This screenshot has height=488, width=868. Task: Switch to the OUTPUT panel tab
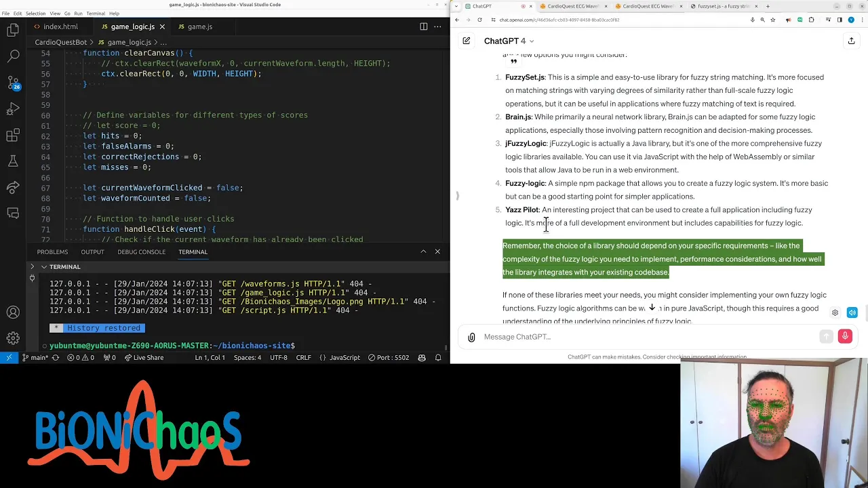92,251
